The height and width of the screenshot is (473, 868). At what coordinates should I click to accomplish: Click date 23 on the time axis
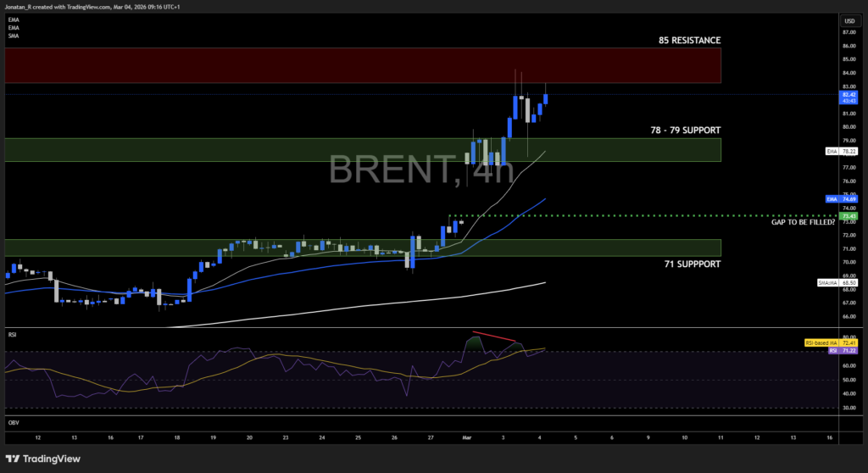point(286,437)
